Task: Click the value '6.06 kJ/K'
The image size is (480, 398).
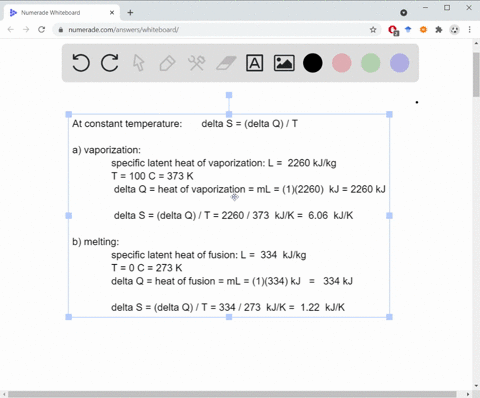Action: [330, 215]
